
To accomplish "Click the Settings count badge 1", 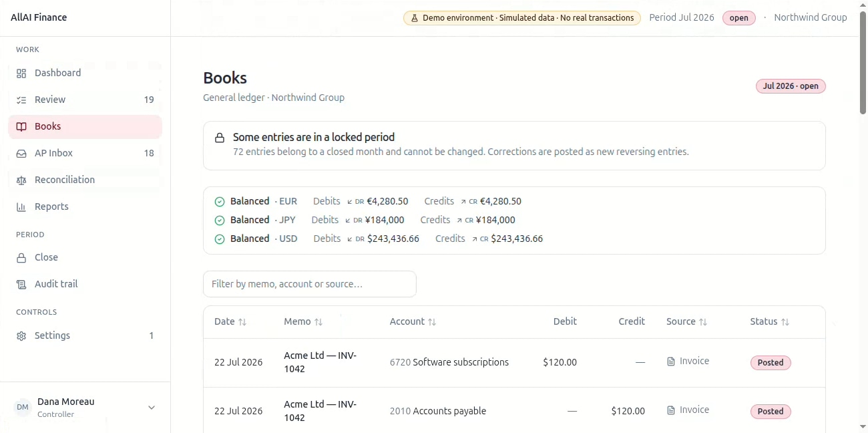I will (x=152, y=335).
